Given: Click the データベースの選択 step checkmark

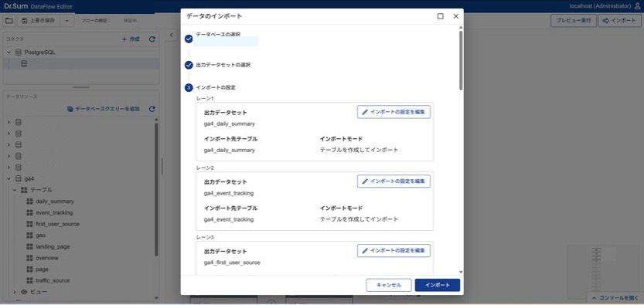Looking at the screenshot, I should tap(189, 39).
